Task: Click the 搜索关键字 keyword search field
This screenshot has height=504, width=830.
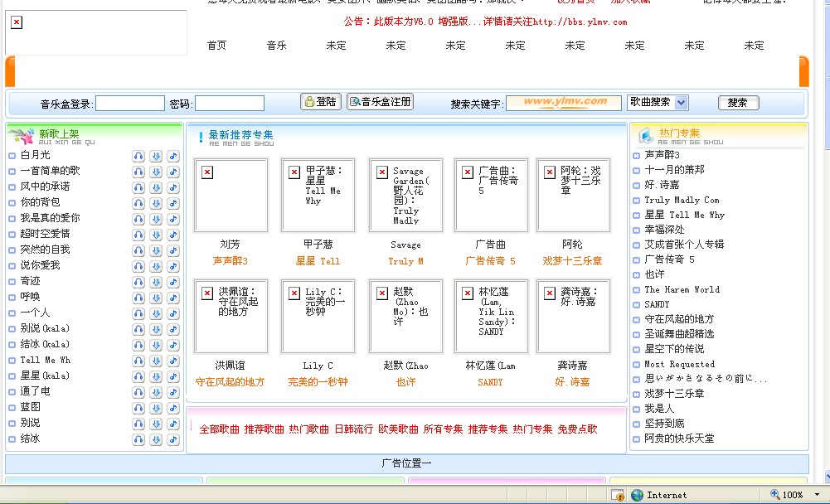Action: point(564,104)
